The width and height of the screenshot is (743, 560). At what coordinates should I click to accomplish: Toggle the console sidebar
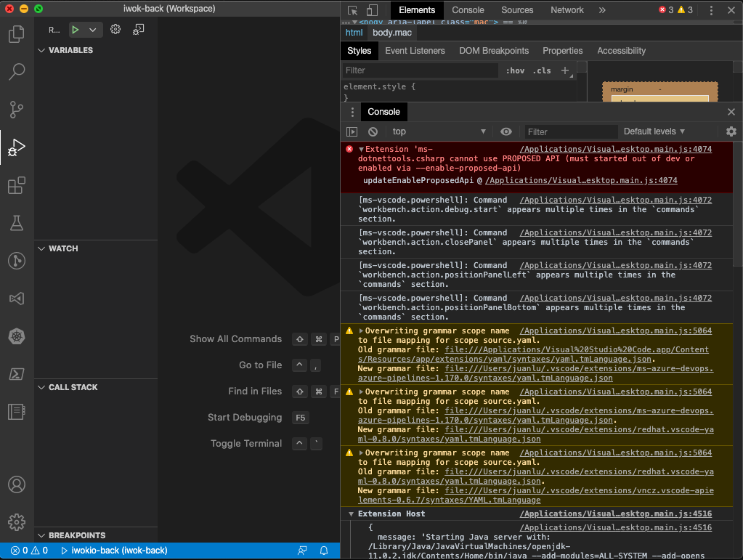352,131
